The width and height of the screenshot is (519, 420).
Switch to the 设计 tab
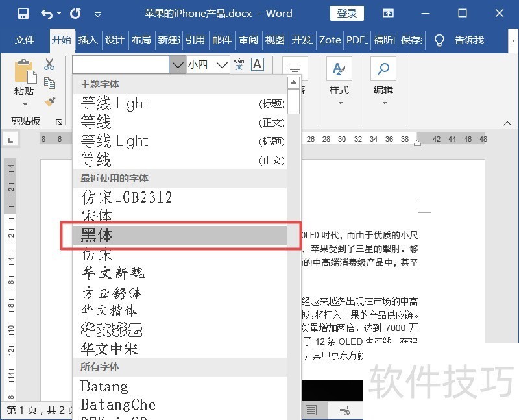tap(115, 40)
